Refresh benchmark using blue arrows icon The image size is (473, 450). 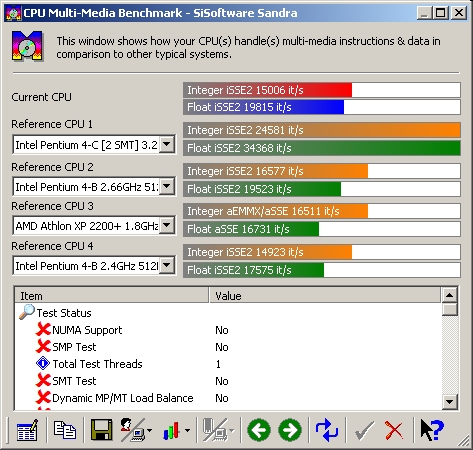(x=327, y=430)
